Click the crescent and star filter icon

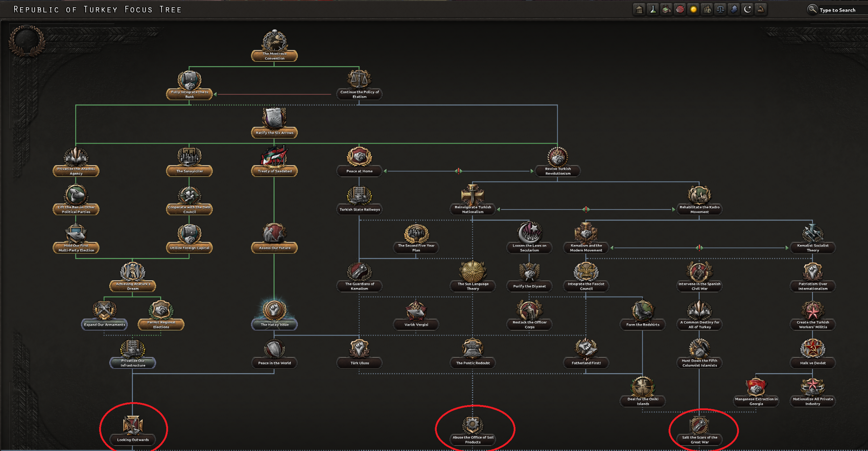point(747,9)
